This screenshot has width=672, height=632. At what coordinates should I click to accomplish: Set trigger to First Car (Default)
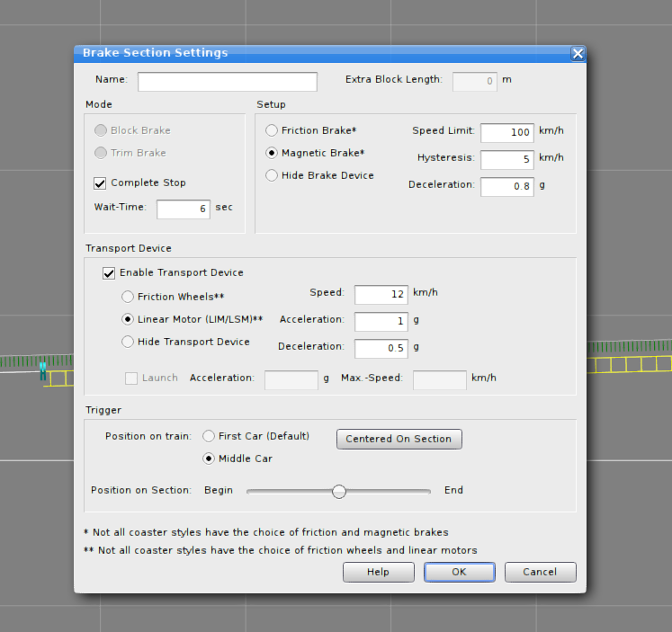[x=209, y=436]
